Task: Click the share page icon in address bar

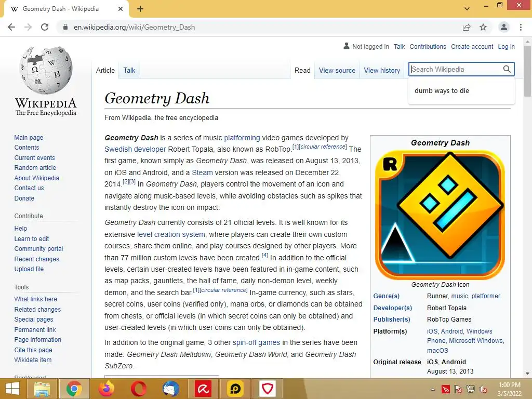Action: coord(467,27)
